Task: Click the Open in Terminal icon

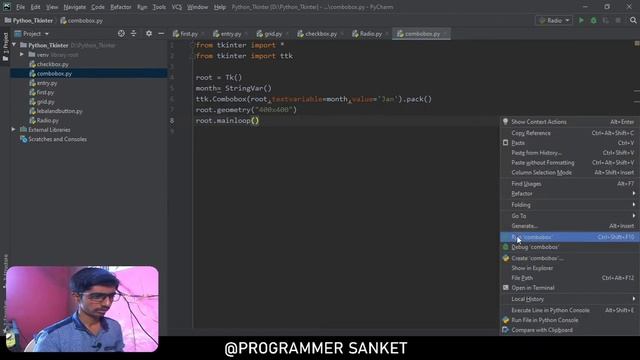Action: pyautogui.click(x=505, y=288)
